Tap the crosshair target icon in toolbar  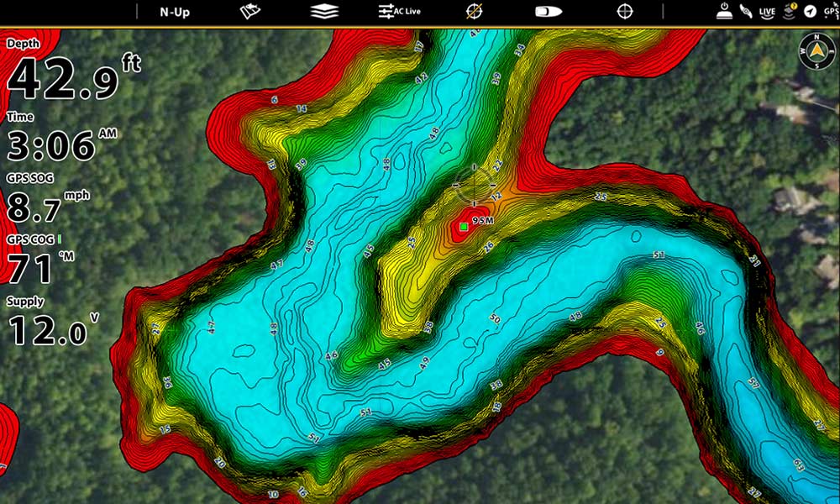pyautogui.click(x=625, y=11)
